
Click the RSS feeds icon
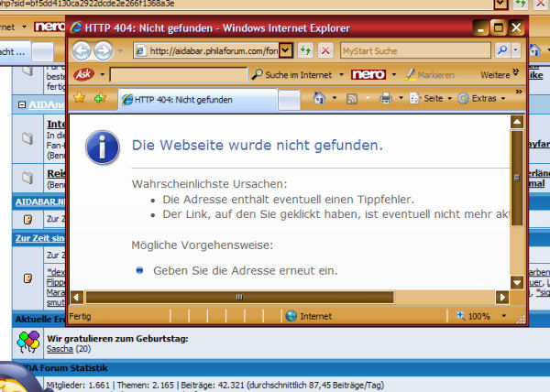[x=354, y=97]
